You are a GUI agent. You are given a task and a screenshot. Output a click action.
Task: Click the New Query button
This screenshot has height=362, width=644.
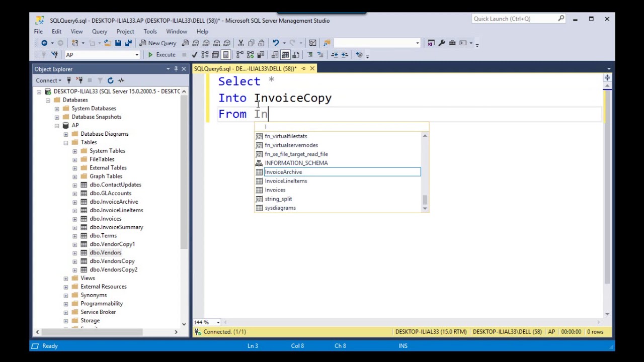coord(158,43)
